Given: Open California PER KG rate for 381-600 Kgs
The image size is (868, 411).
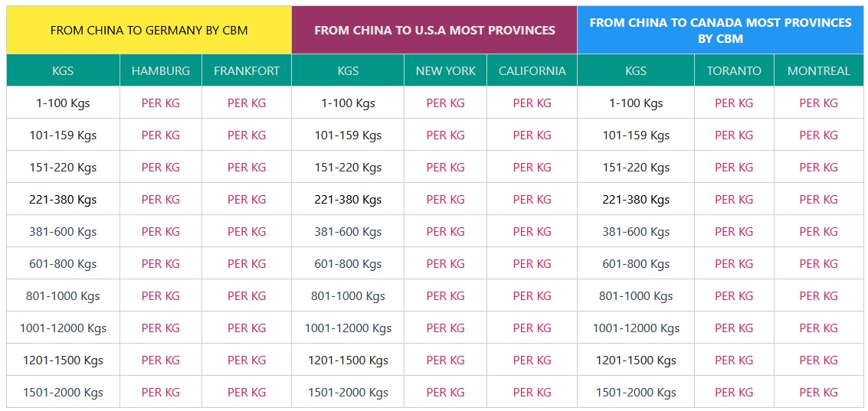Looking at the screenshot, I should coord(532,232).
